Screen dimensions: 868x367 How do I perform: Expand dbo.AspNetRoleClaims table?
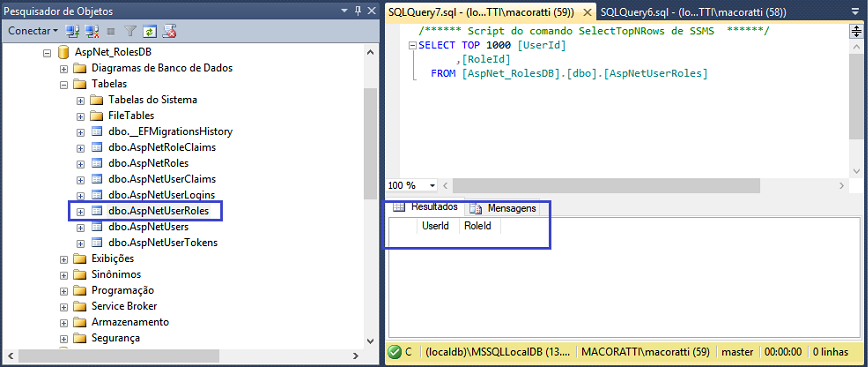pos(81,148)
